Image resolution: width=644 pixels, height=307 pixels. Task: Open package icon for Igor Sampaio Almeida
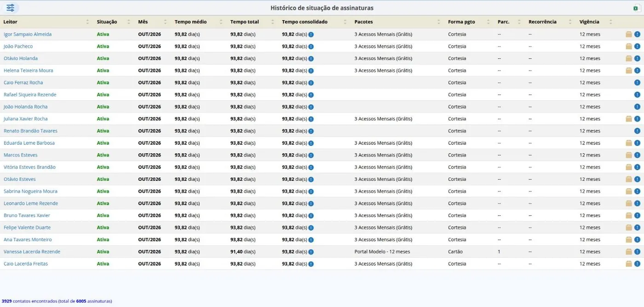[x=629, y=34]
